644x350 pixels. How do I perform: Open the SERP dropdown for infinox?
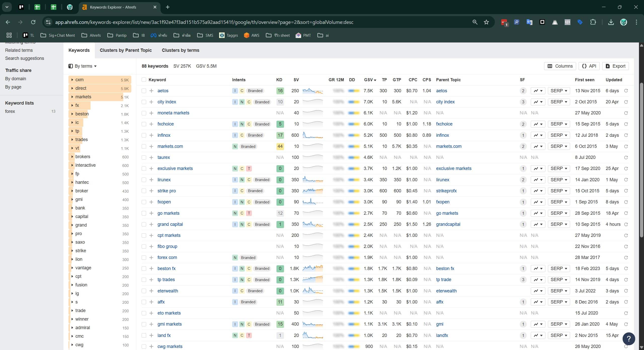[x=559, y=135]
